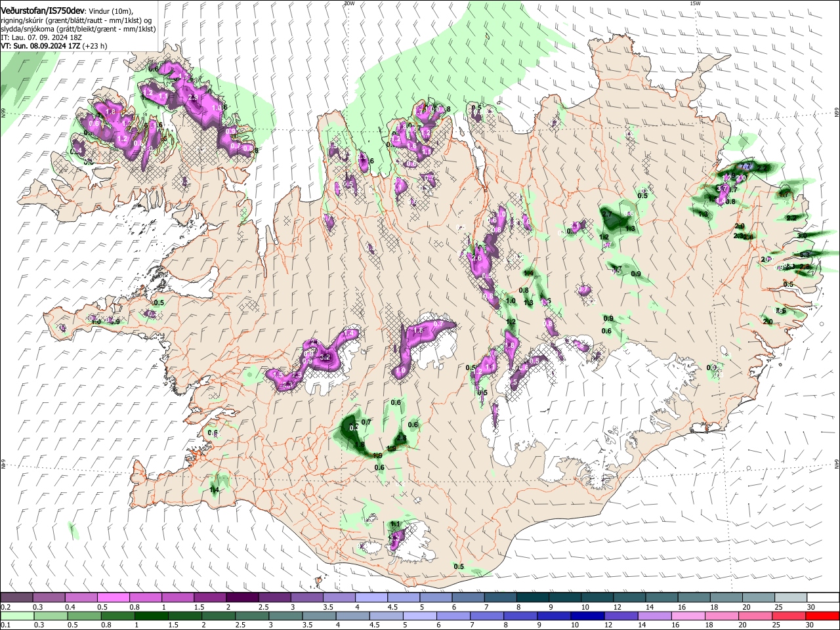
Task: Click the upper legend swatch between 0.2 and 0.3
Action: [16, 598]
